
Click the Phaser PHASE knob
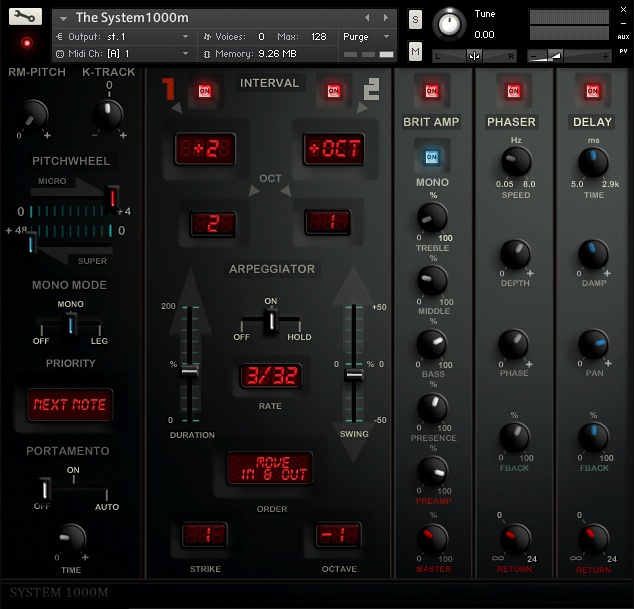click(x=514, y=345)
